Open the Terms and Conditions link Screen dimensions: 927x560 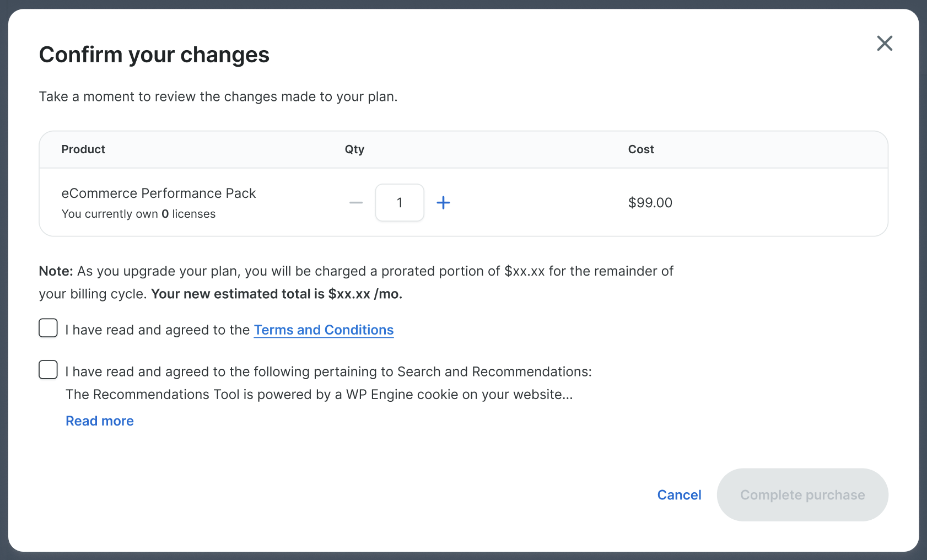[x=324, y=330]
